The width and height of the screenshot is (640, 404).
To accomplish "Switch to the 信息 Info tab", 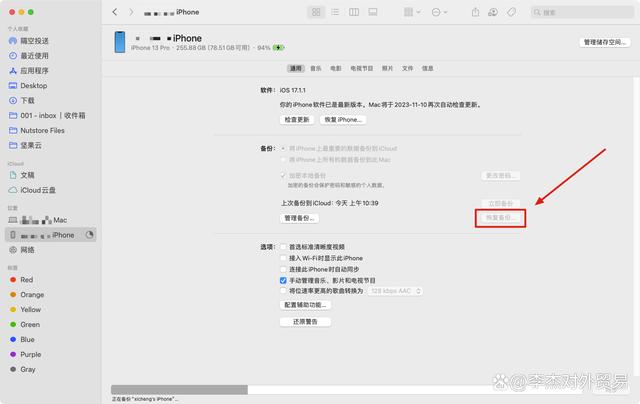I will tap(427, 68).
